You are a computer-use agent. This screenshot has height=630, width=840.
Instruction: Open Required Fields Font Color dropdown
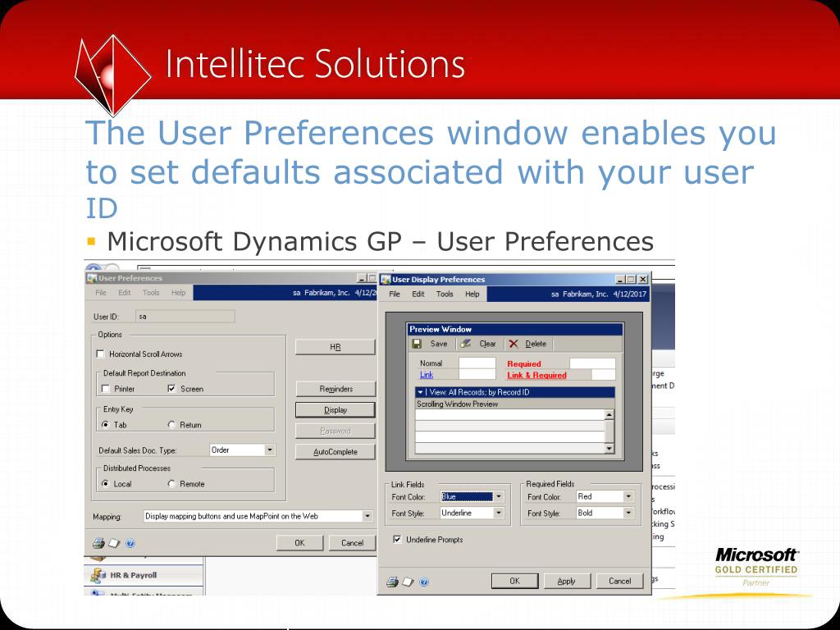pos(628,496)
